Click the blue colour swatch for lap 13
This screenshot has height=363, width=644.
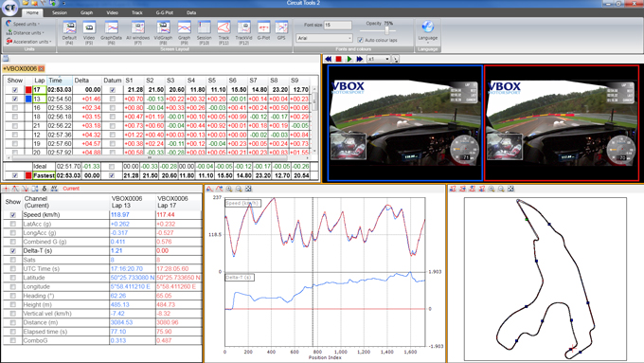(x=28, y=100)
